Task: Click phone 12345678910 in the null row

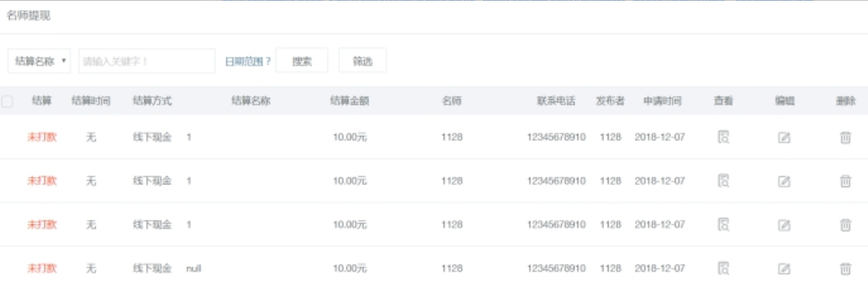Action: [x=557, y=268]
